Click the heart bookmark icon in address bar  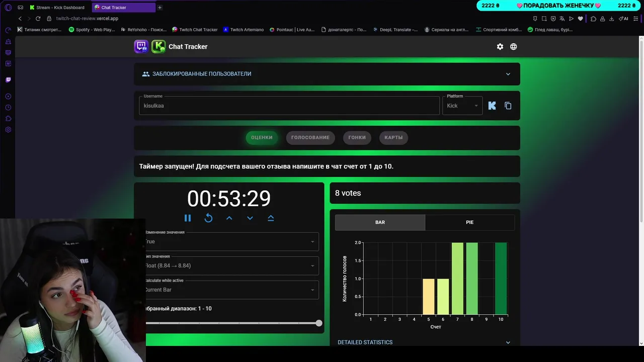[x=580, y=19]
